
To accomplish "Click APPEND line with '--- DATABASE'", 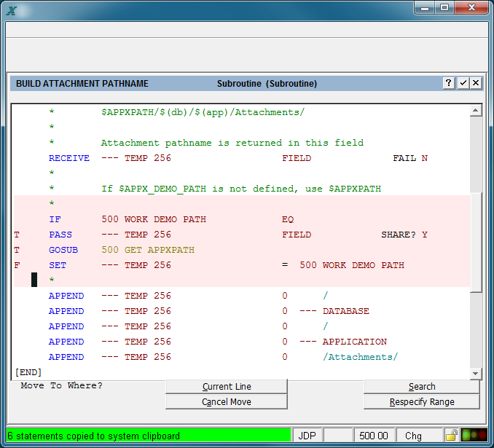I will click(x=242, y=311).
